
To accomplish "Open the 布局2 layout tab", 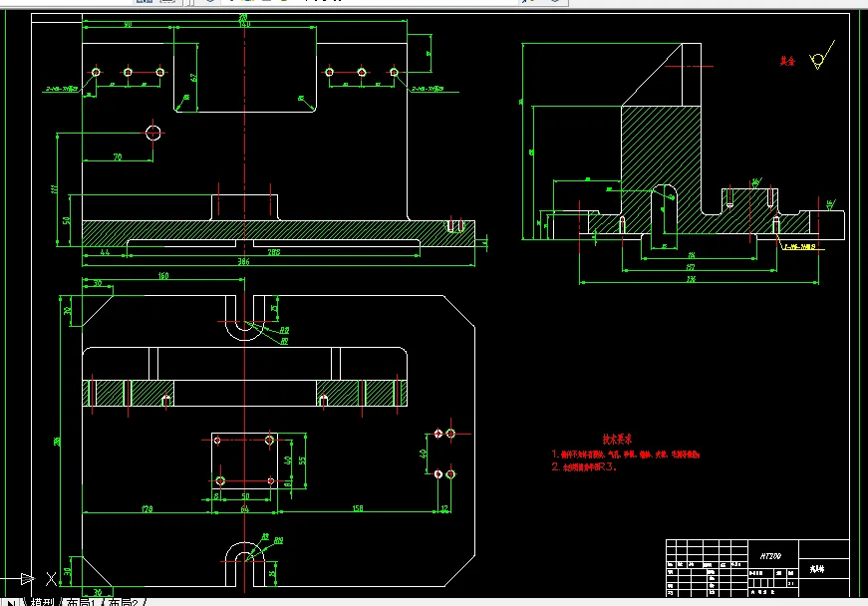I will (x=123, y=602).
